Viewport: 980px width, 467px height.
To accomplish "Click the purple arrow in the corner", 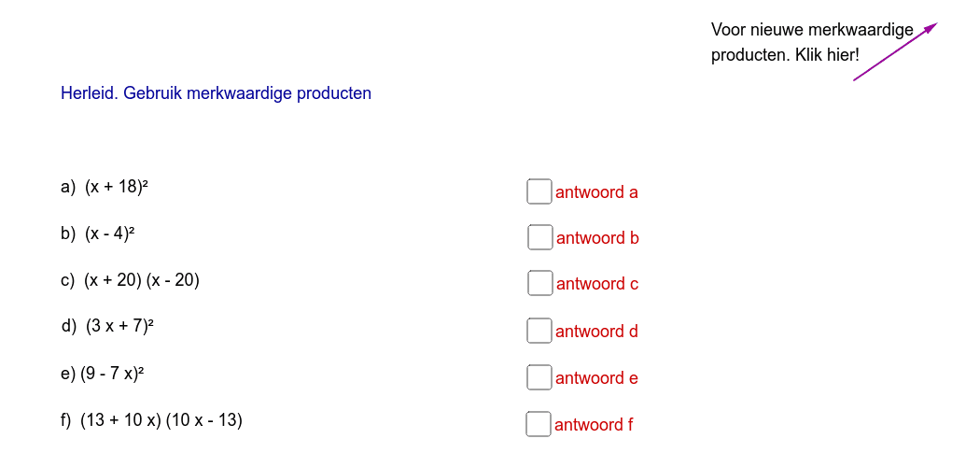I will (x=896, y=52).
